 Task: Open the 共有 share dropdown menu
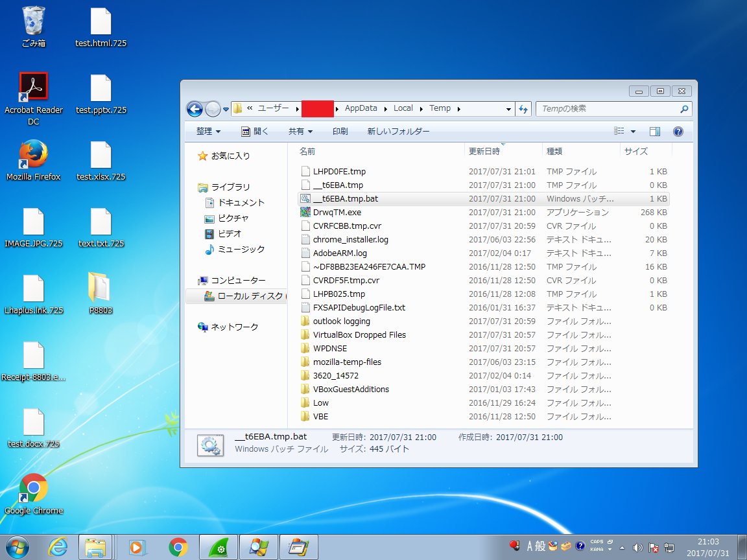click(300, 132)
